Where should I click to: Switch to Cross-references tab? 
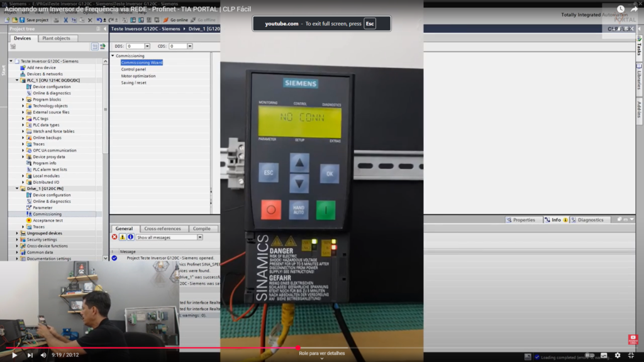pyautogui.click(x=163, y=229)
